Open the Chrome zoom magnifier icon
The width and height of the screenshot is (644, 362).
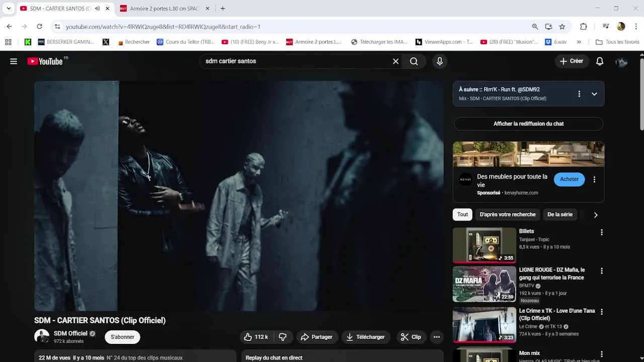(x=535, y=27)
